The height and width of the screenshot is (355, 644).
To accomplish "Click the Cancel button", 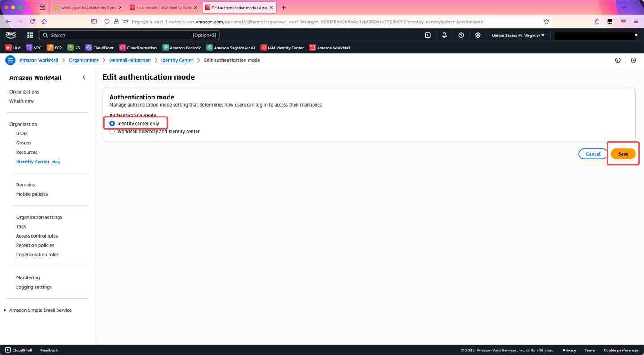I will click(593, 154).
